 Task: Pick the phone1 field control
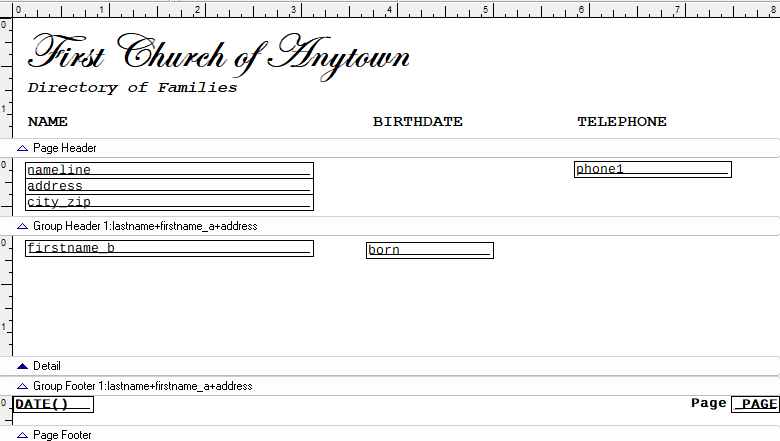pos(652,170)
